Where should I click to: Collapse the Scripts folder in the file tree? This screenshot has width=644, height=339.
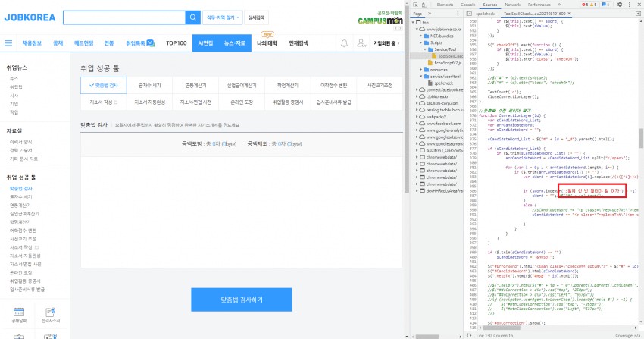click(x=420, y=43)
